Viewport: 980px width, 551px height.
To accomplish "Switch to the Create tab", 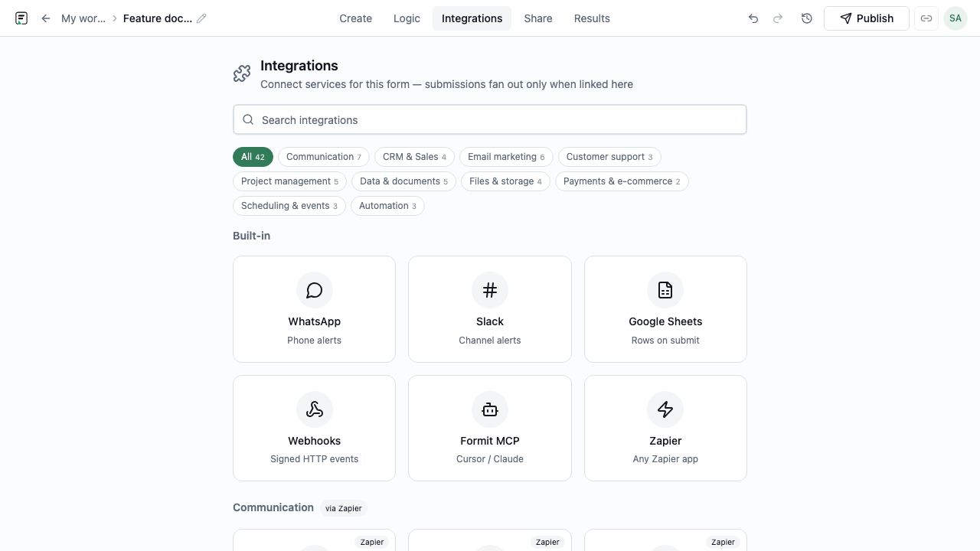I will [x=356, y=18].
